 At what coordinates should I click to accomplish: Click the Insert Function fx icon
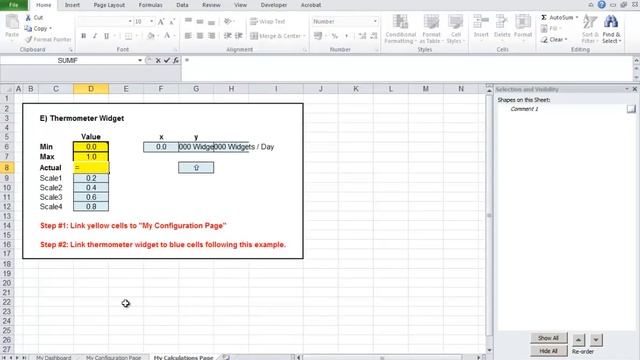(176, 60)
